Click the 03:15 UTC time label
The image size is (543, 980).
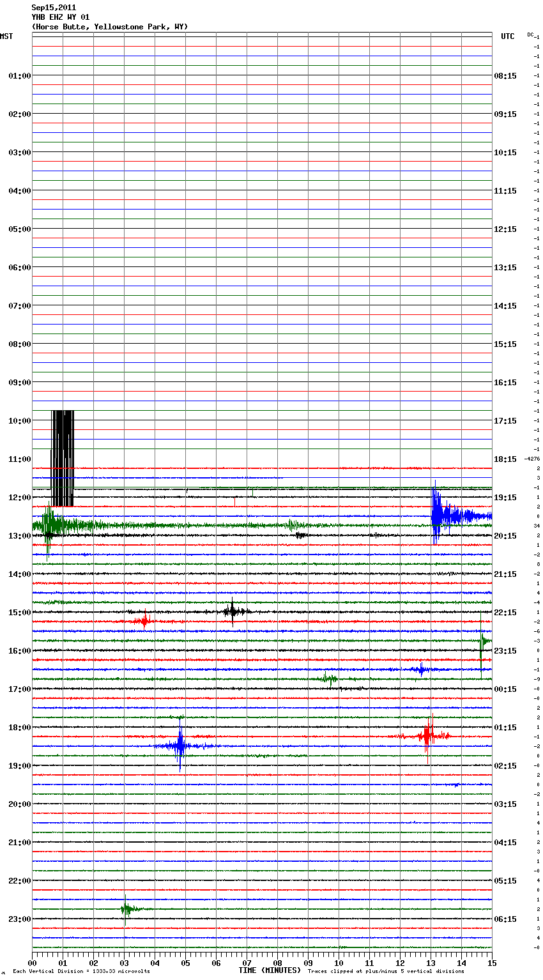505,804
